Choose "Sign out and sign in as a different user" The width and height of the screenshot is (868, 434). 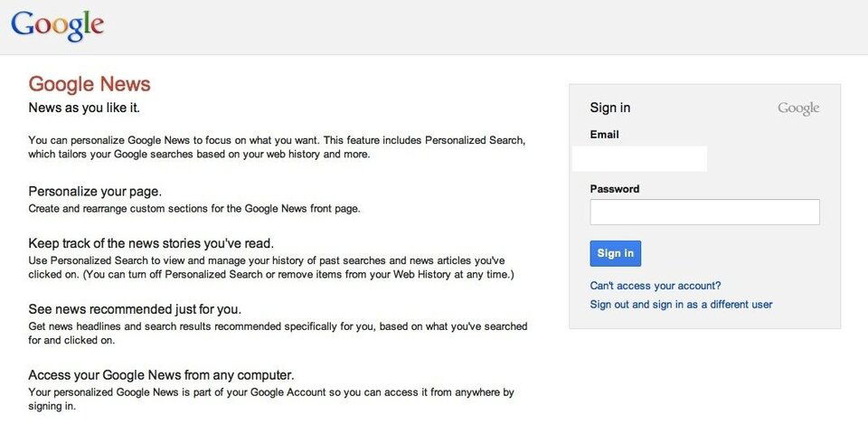[x=681, y=305]
